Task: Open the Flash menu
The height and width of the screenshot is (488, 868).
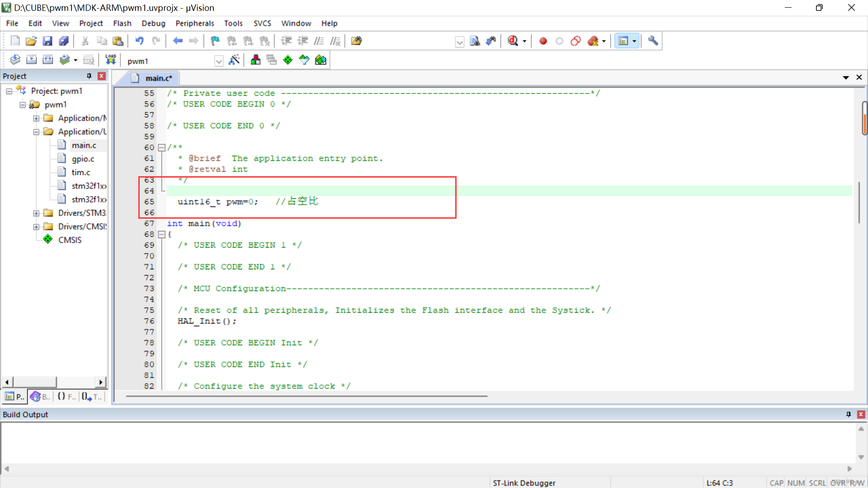Action: click(x=122, y=23)
